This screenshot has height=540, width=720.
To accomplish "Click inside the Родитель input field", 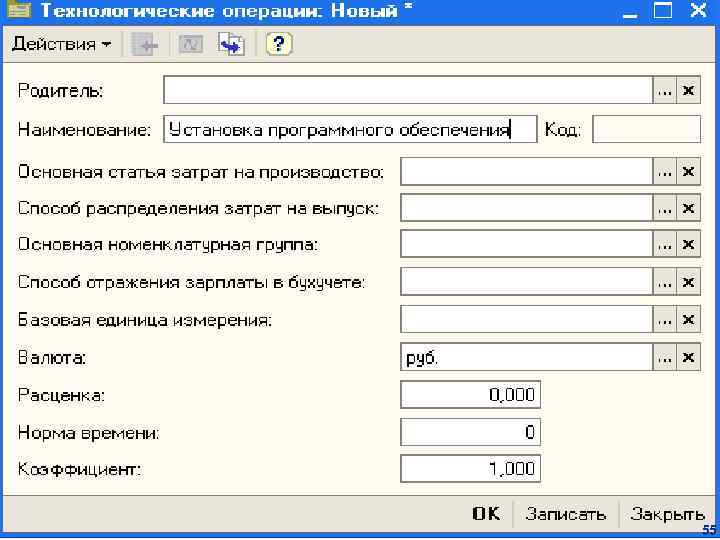I will coord(408,90).
